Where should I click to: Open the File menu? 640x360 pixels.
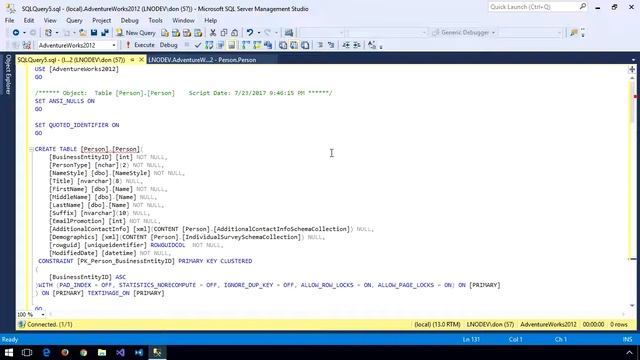pos(9,20)
